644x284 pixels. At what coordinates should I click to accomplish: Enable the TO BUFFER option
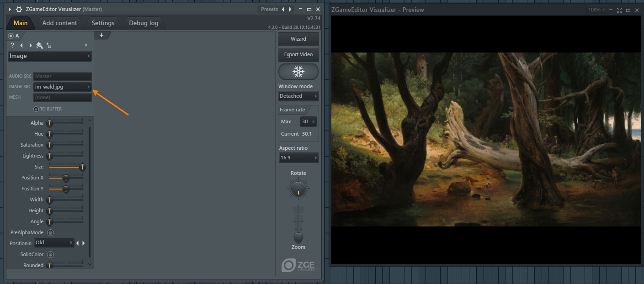pyautogui.click(x=36, y=109)
